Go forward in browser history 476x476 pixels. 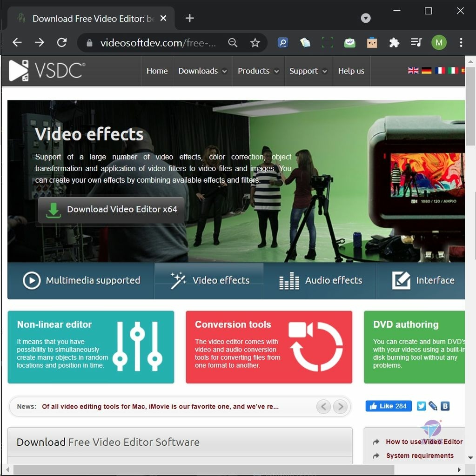click(x=39, y=42)
